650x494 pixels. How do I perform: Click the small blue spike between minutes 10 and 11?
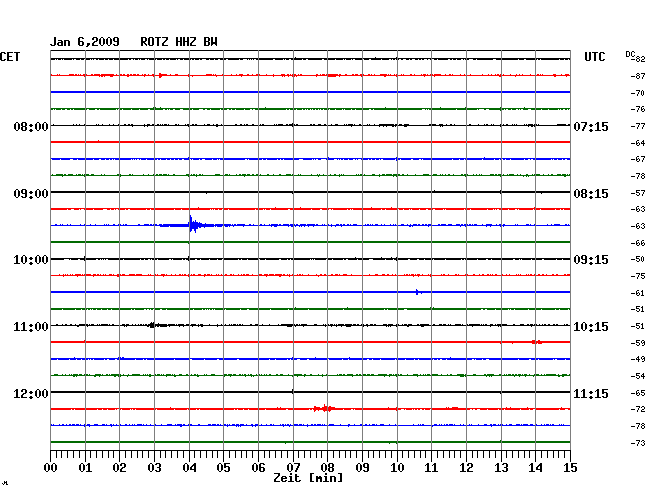coord(418,292)
